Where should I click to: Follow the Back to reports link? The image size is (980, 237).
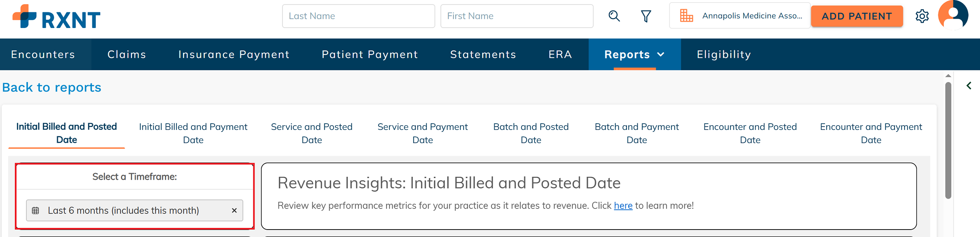point(52,87)
